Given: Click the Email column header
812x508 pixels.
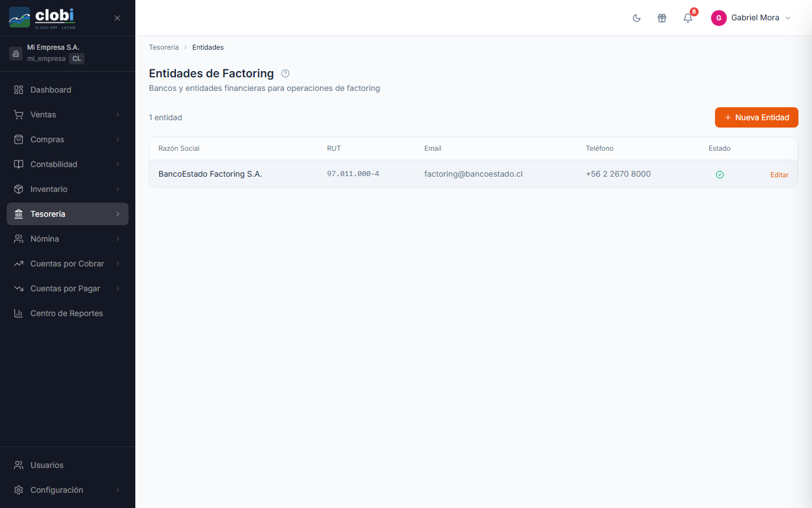Looking at the screenshot, I should click(x=433, y=148).
